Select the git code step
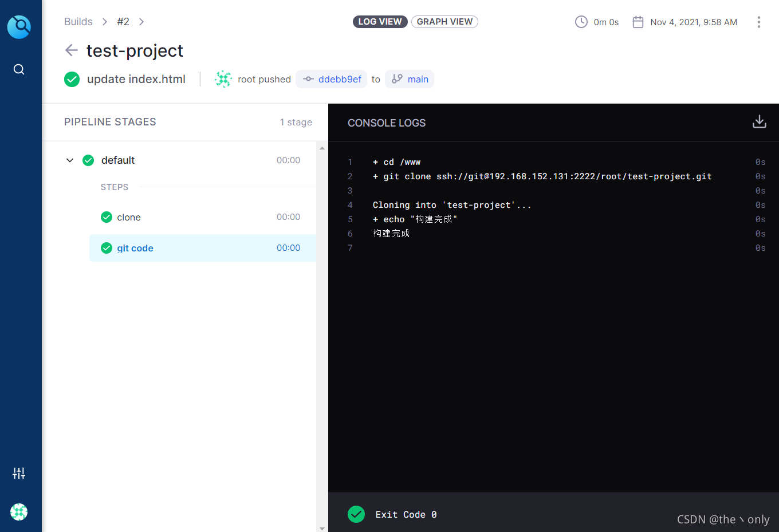The width and height of the screenshot is (779, 532). point(203,248)
